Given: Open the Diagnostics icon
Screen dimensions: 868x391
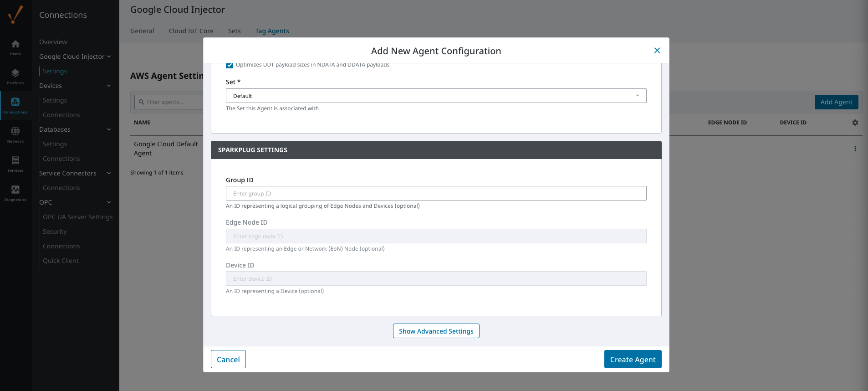Looking at the screenshot, I should coord(15,193).
